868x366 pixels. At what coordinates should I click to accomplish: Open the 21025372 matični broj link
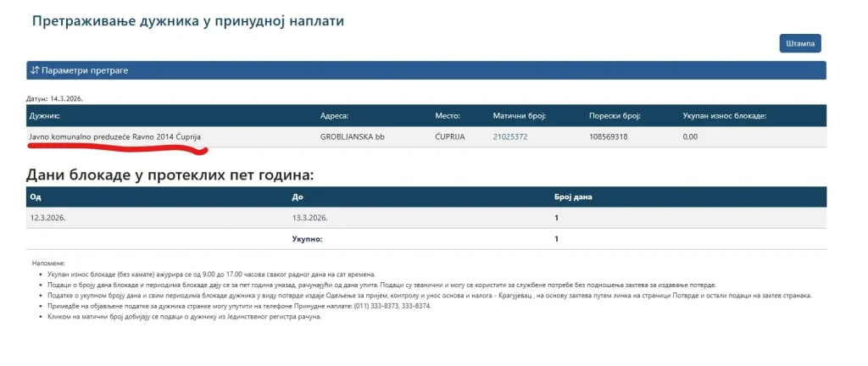point(509,137)
